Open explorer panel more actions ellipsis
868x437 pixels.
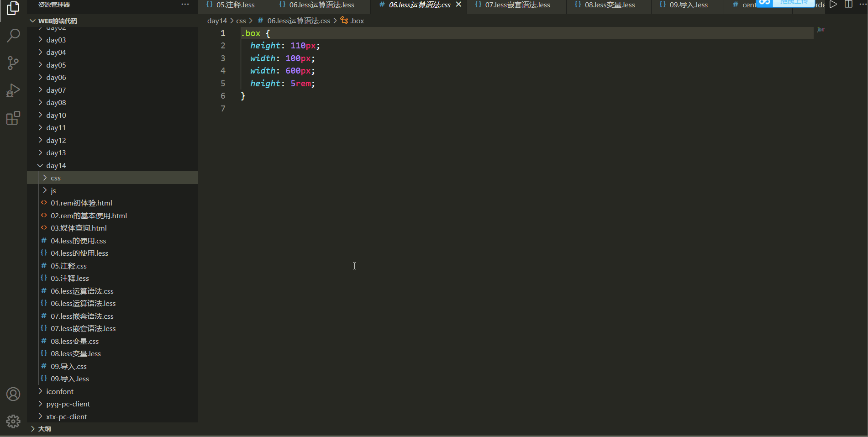click(x=185, y=5)
